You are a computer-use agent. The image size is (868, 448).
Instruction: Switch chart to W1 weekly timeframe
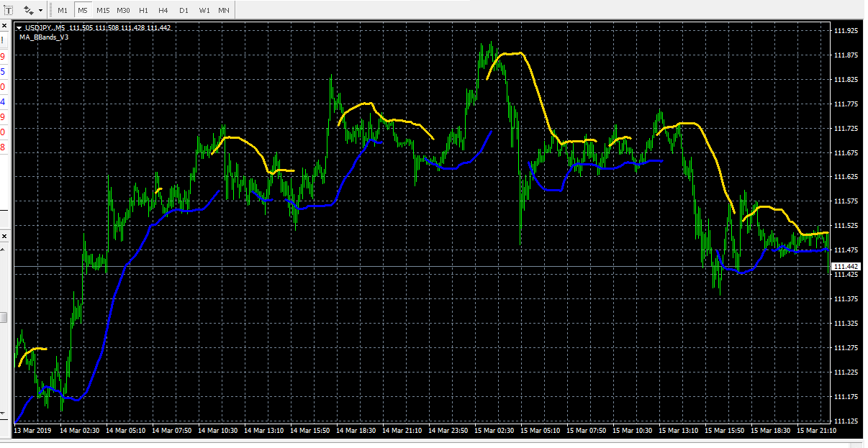[x=204, y=11]
